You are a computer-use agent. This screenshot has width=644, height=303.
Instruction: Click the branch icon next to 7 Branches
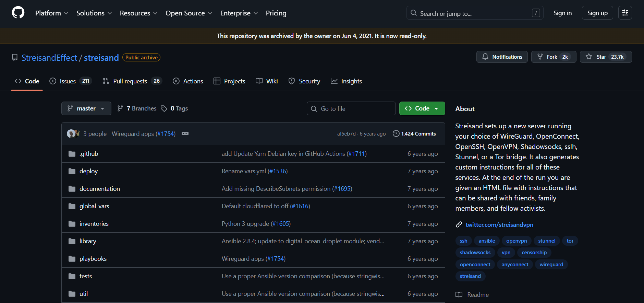pyautogui.click(x=120, y=108)
